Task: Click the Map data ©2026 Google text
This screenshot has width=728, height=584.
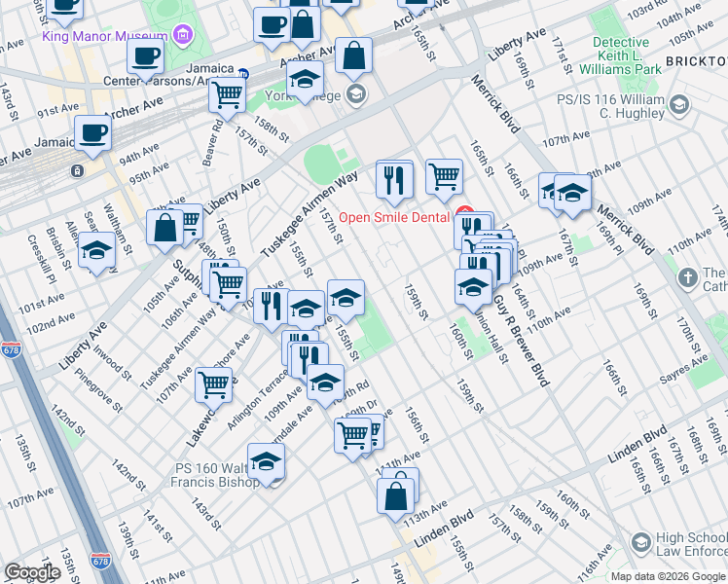Action: (668, 576)
